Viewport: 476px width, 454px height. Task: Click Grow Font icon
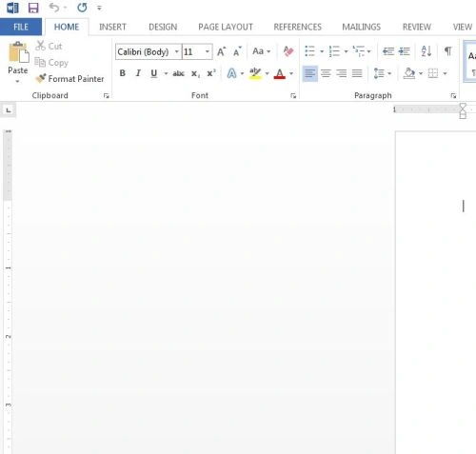(x=222, y=51)
